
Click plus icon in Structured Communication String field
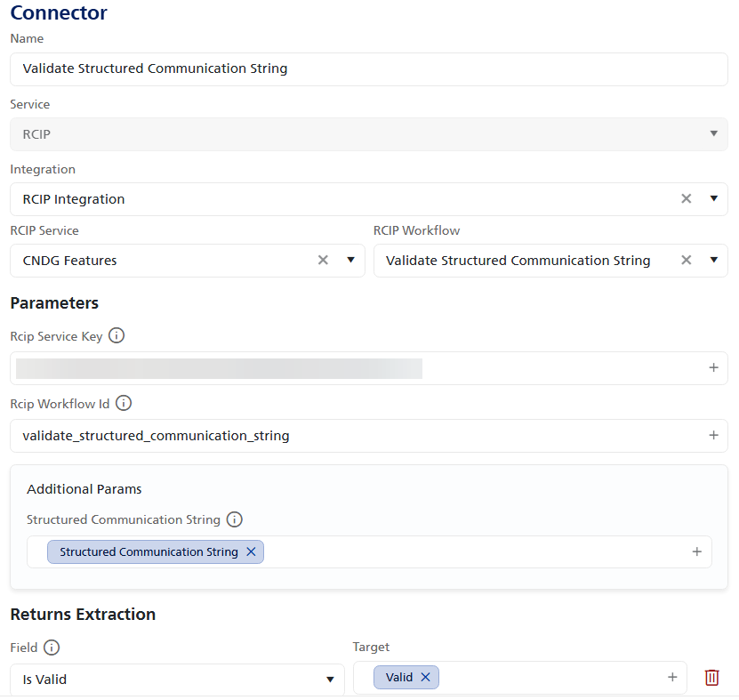[x=697, y=552]
